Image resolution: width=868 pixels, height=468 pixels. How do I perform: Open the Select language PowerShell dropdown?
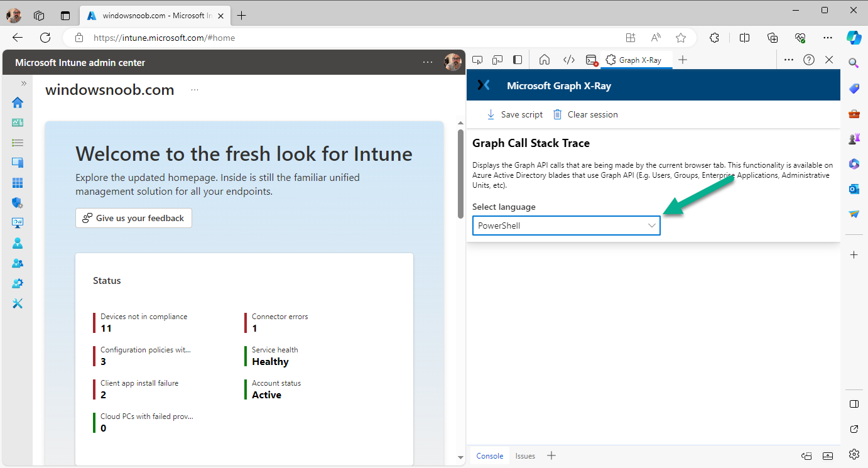pyautogui.click(x=566, y=226)
